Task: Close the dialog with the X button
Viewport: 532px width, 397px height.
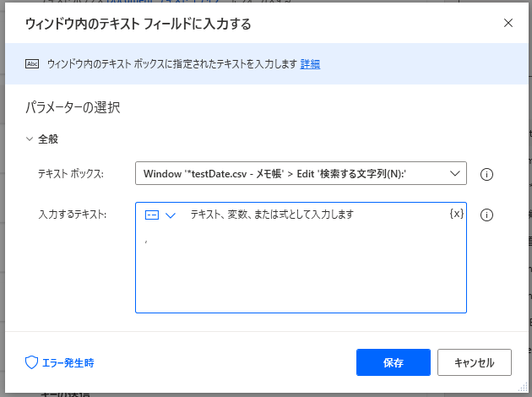Action: [x=508, y=23]
